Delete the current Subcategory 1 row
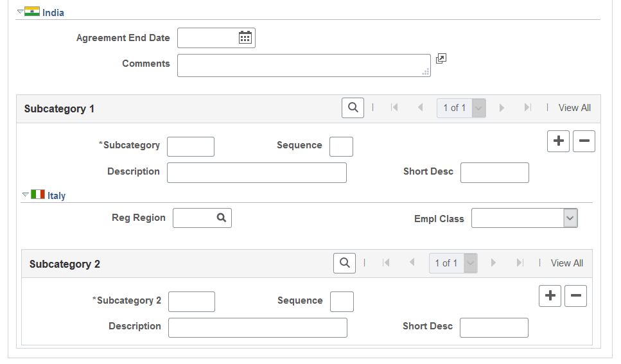621x364 pixels. tap(584, 141)
